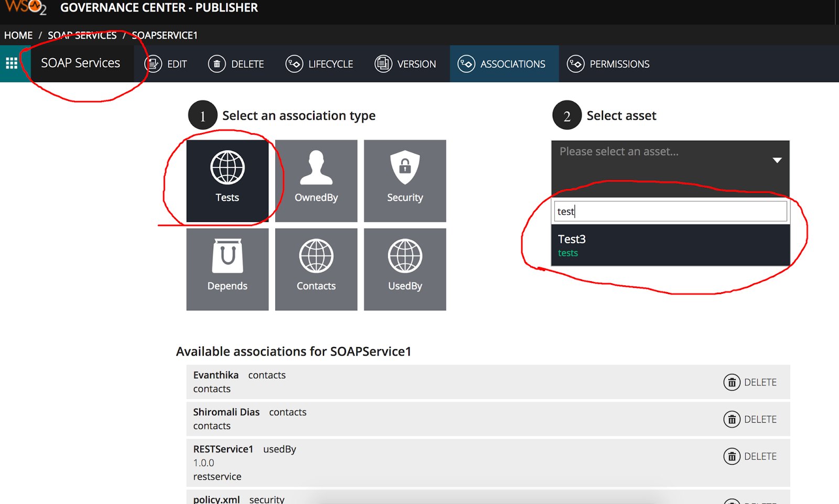Click the Lifecycle icon
Screen dimensions: 839x504
[x=294, y=64]
